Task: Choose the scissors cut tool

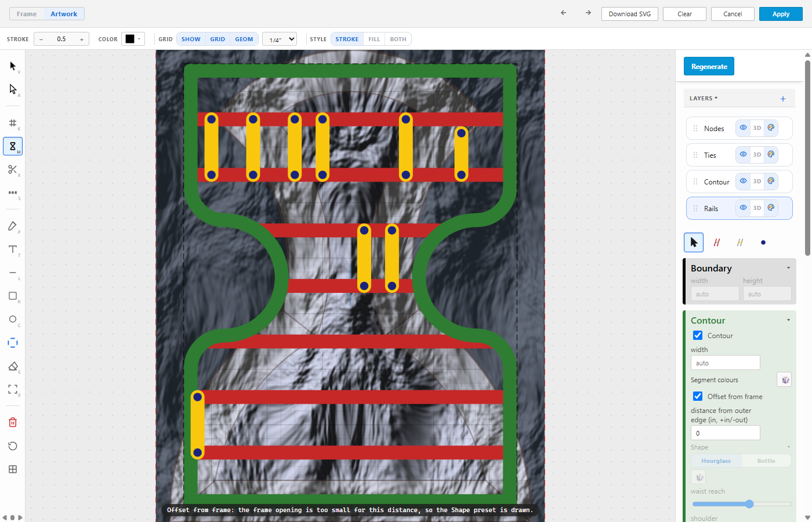Action: [13, 169]
